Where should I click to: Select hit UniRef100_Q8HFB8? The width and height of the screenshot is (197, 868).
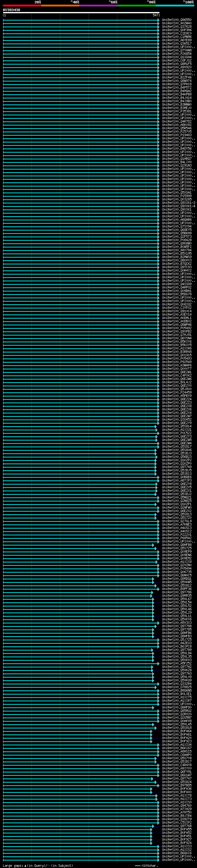click(176, 545)
